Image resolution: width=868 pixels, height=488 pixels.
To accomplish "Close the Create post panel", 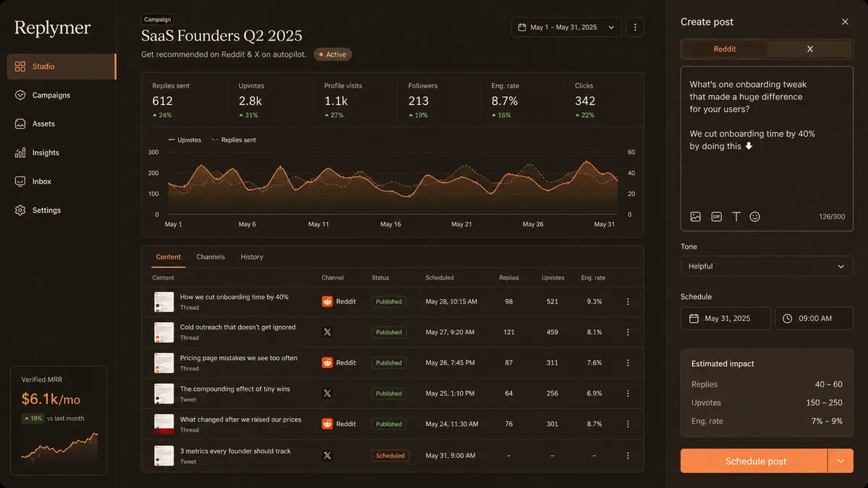I will click(x=845, y=22).
